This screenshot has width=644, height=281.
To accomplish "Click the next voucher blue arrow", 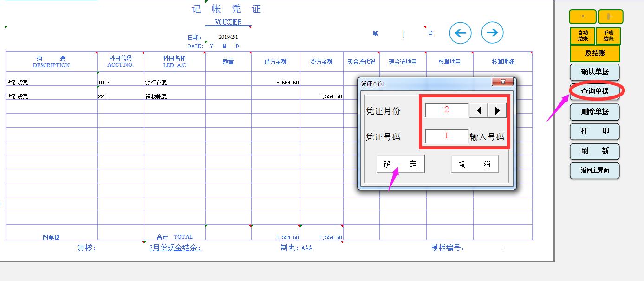I will 492,32.
